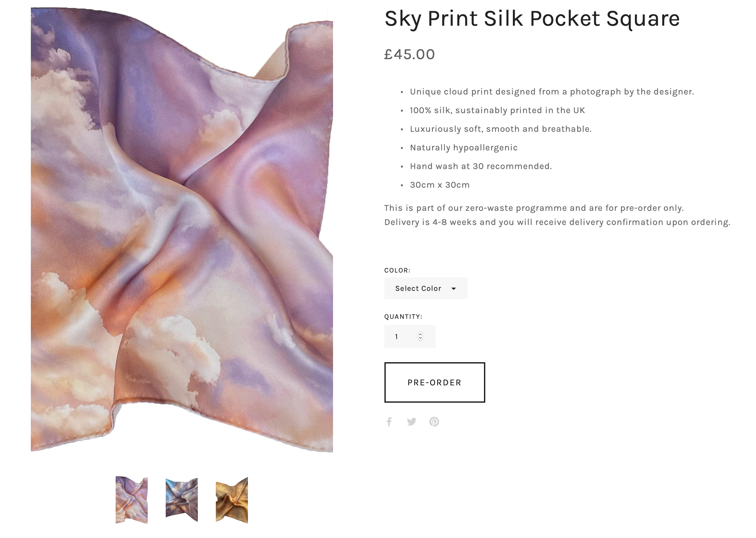The width and height of the screenshot is (756, 538).
Task: View the golden orange pocket square thumbnail
Action: point(232,500)
